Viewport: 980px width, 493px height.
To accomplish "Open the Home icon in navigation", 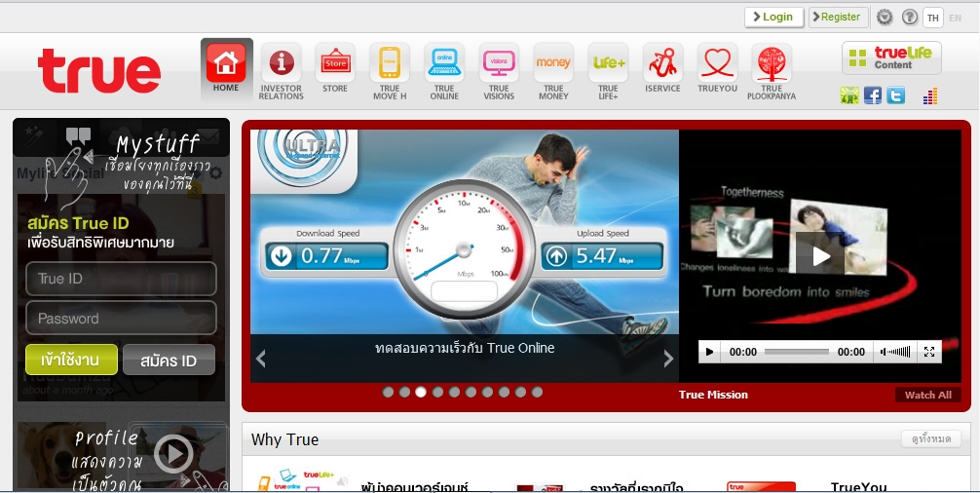I will (226, 62).
